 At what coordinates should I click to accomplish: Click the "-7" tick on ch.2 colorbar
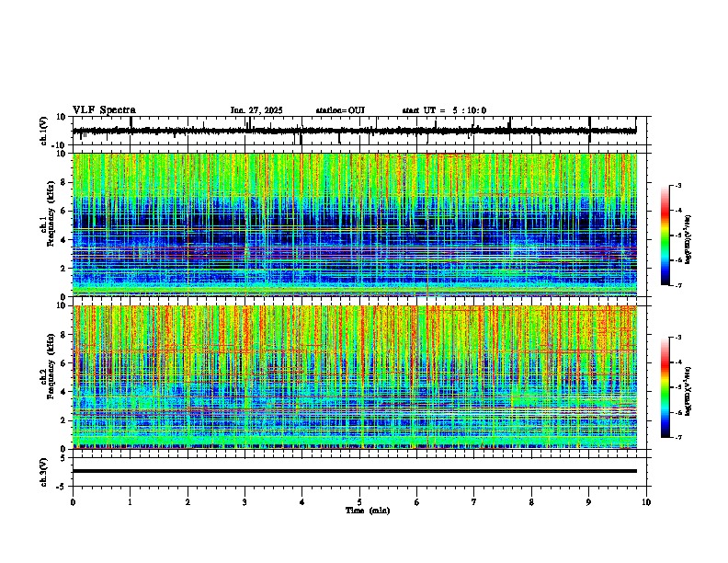[678, 438]
